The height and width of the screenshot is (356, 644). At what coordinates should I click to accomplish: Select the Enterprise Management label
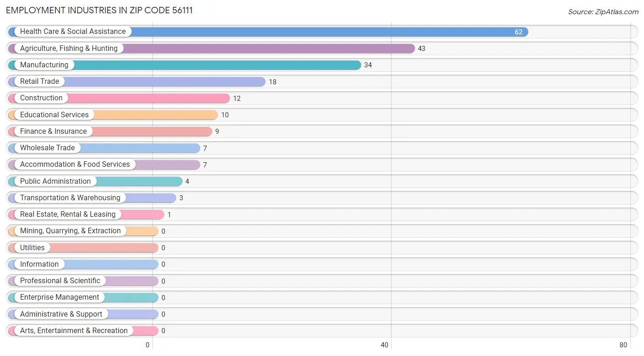(x=60, y=297)
